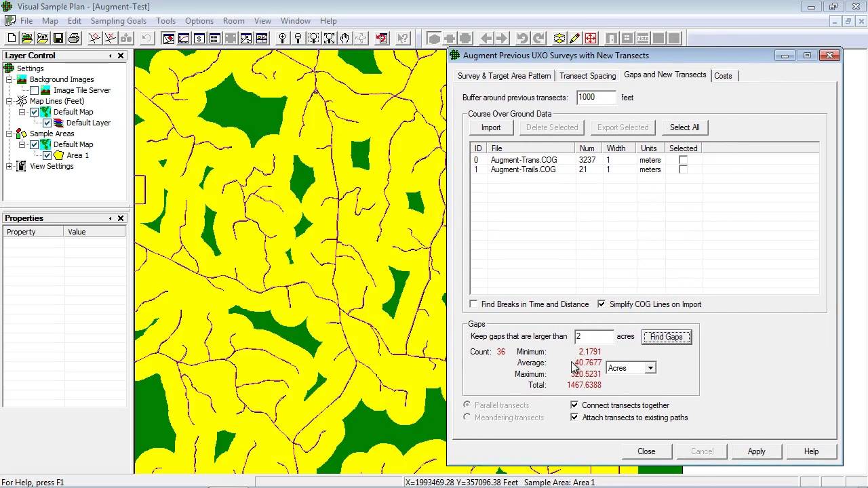Click the Select All button
Image resolution: width=868 pixels, height=488 pixels.
point(684,127)
